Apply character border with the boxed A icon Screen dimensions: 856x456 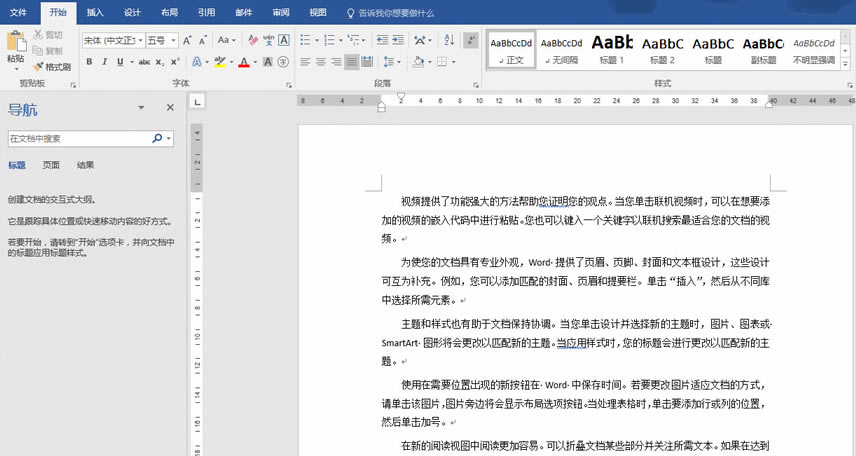(284, 40)
